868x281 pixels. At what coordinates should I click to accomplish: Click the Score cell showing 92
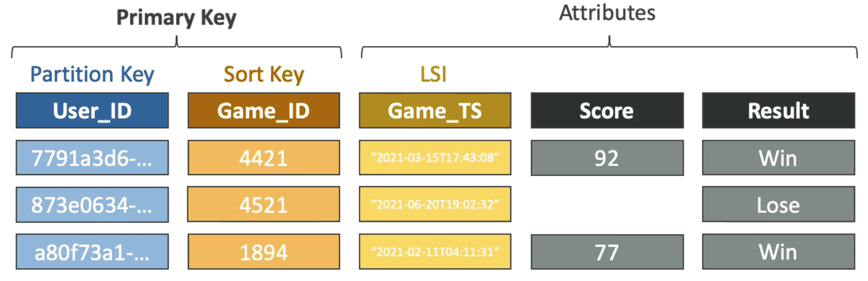pos(607,158)
